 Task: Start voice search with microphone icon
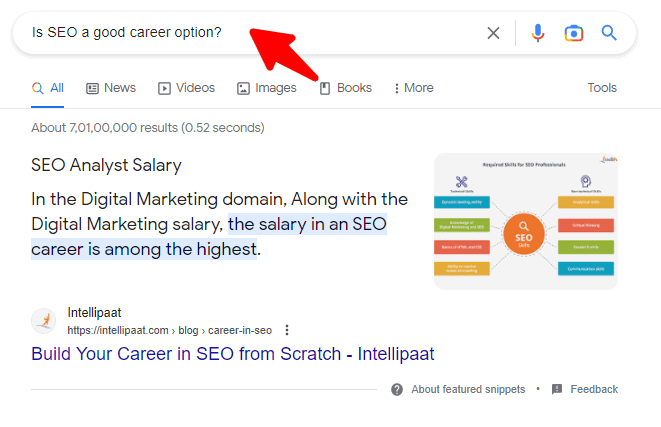click(x=538, y=33)
